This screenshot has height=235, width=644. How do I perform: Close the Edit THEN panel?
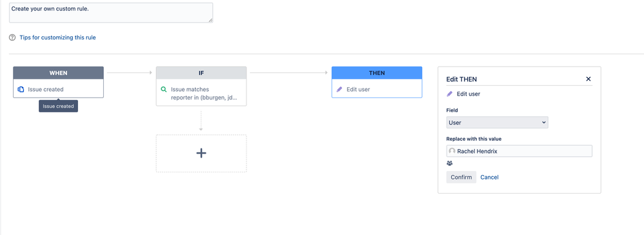point(588,79)
